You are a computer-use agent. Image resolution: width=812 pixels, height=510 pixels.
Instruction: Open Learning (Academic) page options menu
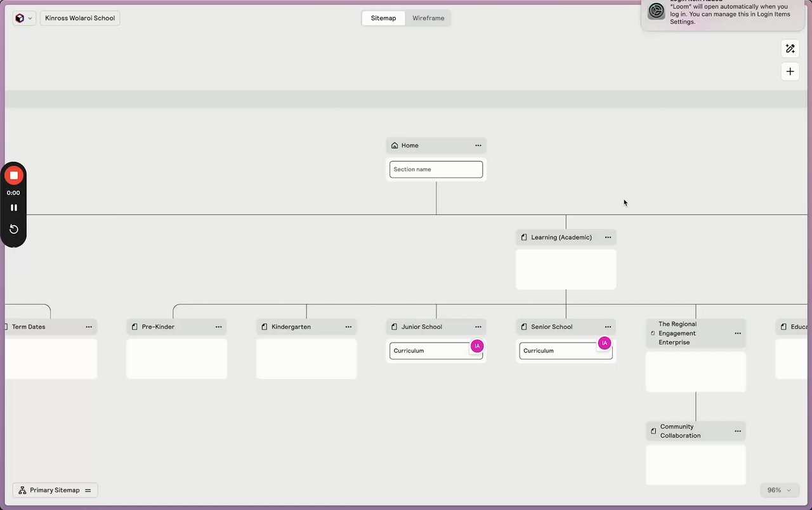pos(608,237)
